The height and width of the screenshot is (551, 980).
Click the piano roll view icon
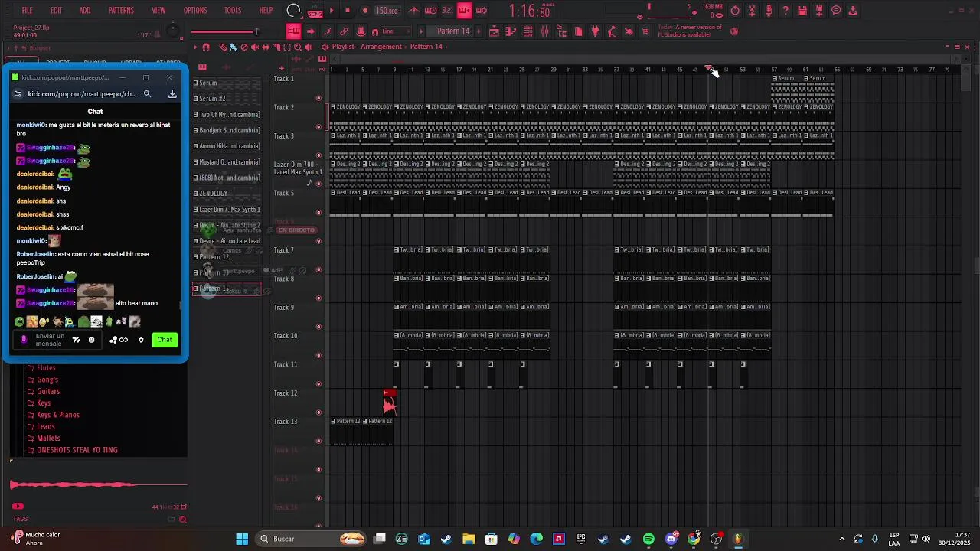tap(510, 31)
